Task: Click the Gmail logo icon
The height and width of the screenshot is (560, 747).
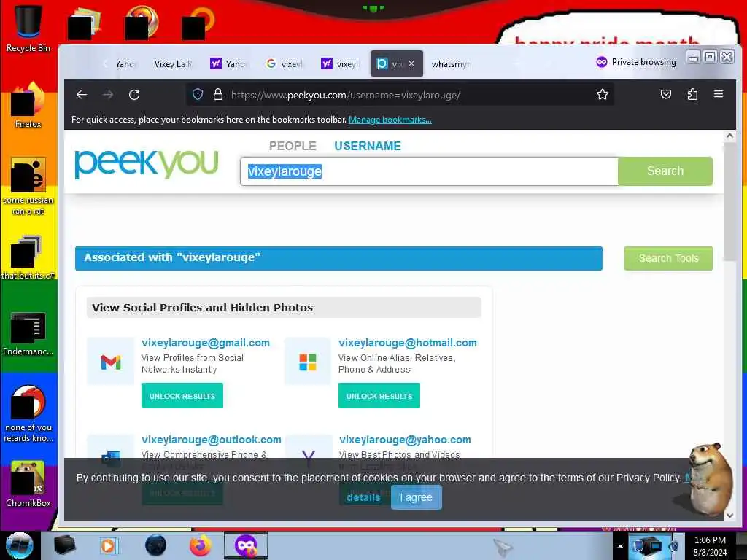Action: click(111, 362)
